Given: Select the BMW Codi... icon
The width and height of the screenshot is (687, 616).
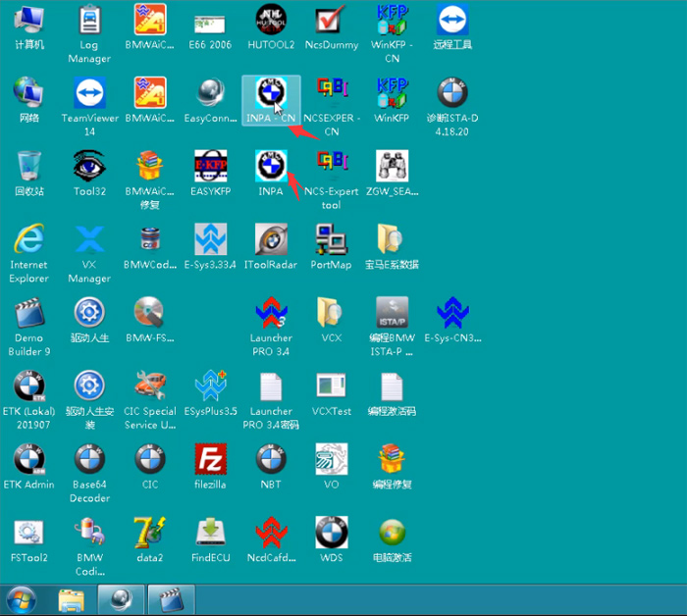Looking at the screenshot, I should (x=89, y=546).
